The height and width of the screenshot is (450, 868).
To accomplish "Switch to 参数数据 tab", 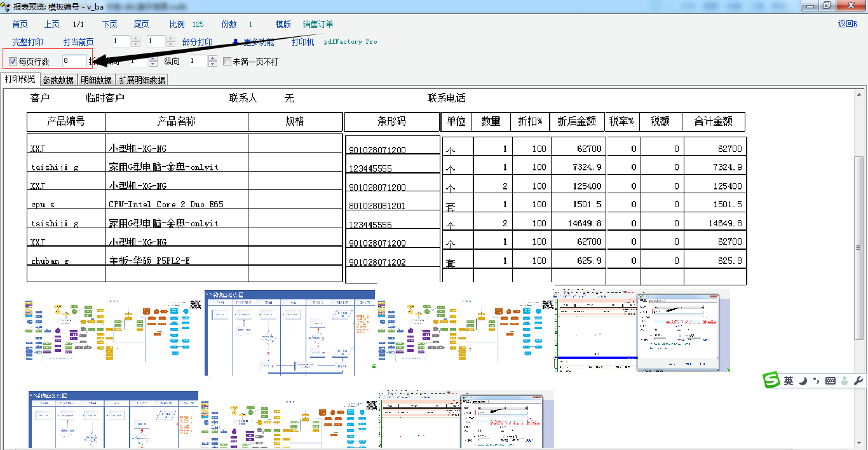I will pos(58,80).
